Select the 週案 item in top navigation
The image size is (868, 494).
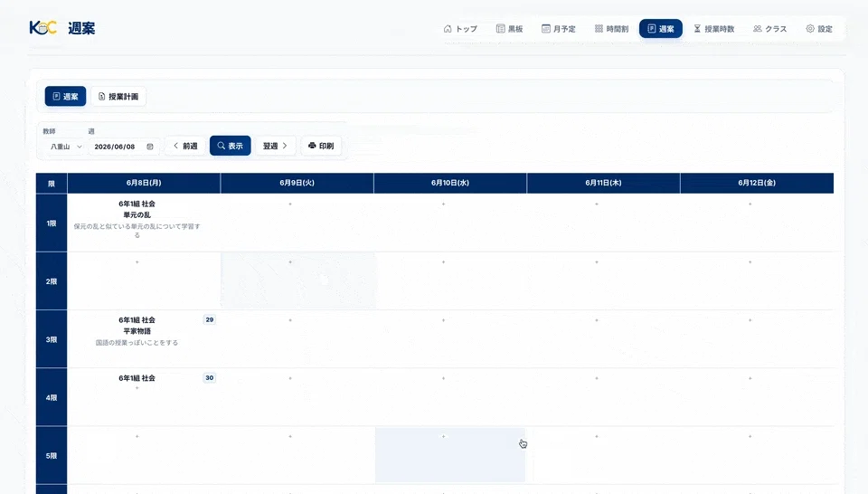click(661, 29)
